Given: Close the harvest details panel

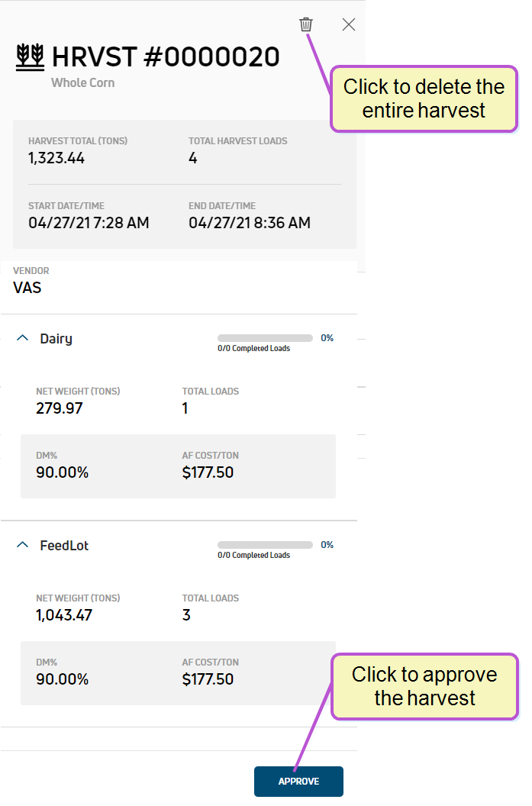Looking at the screenshot, I should click(349, 24).
